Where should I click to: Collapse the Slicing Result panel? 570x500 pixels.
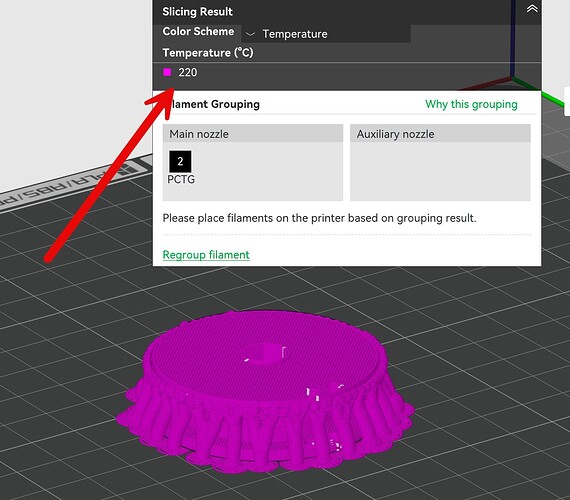(532, 8)
